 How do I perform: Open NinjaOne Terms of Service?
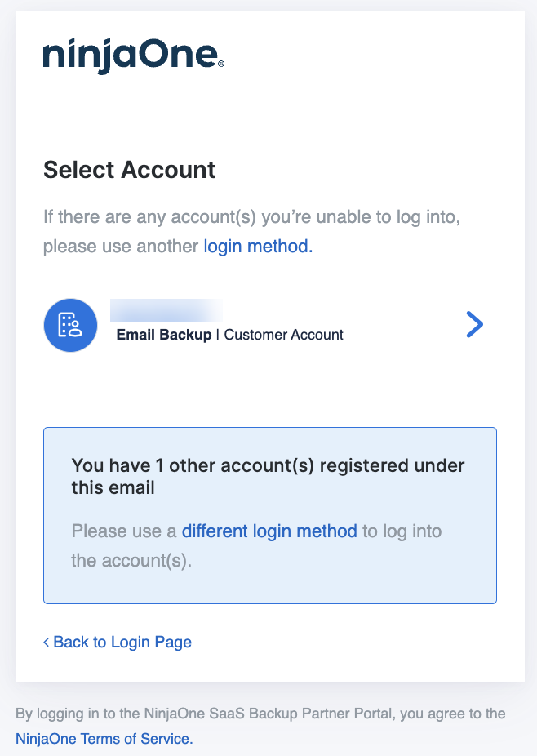click(104, 739)
